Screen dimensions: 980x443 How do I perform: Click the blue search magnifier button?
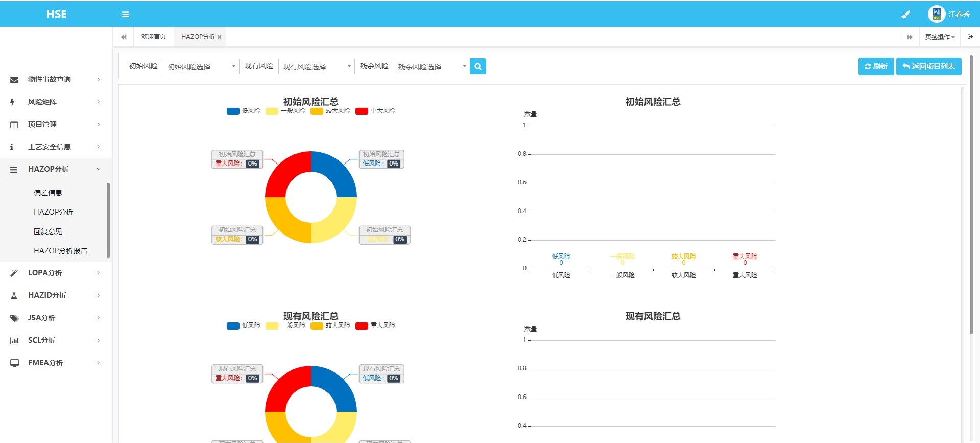(477, 66)
